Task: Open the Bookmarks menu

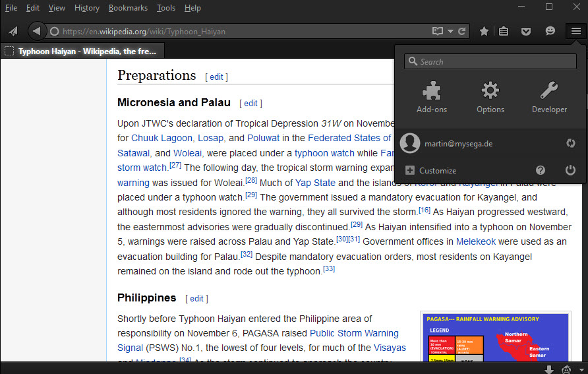Action: (x=129, y=8)
